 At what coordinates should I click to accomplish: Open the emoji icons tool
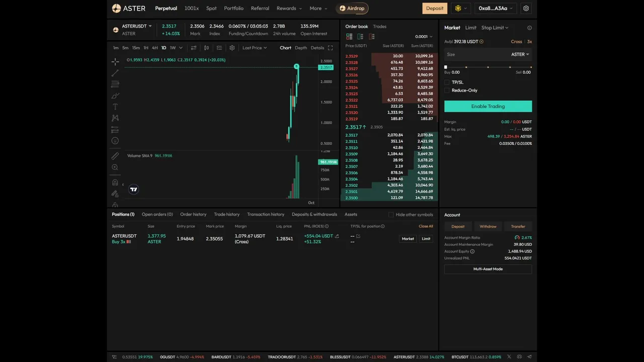coord(115,141)
